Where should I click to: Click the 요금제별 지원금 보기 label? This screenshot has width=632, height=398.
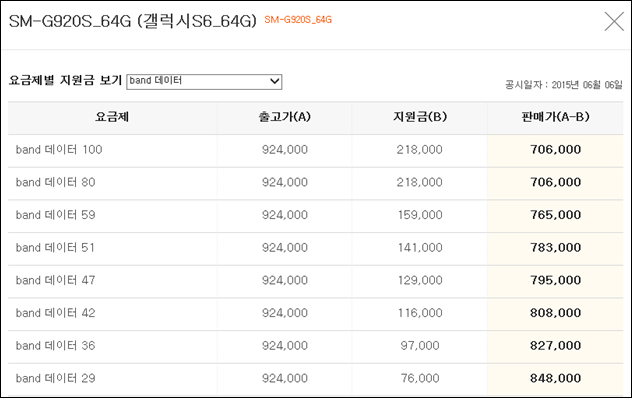[x=65, y=80]
